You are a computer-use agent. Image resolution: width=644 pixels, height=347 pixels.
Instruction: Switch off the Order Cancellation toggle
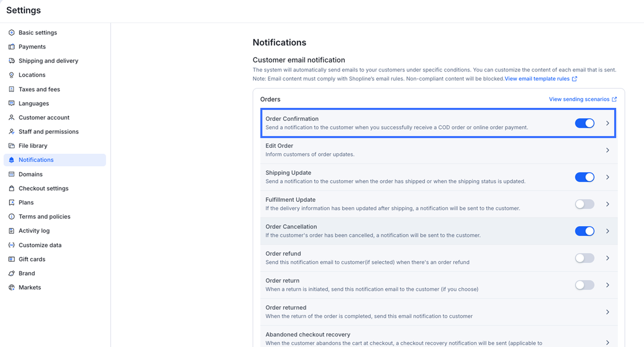coord(584,231)
